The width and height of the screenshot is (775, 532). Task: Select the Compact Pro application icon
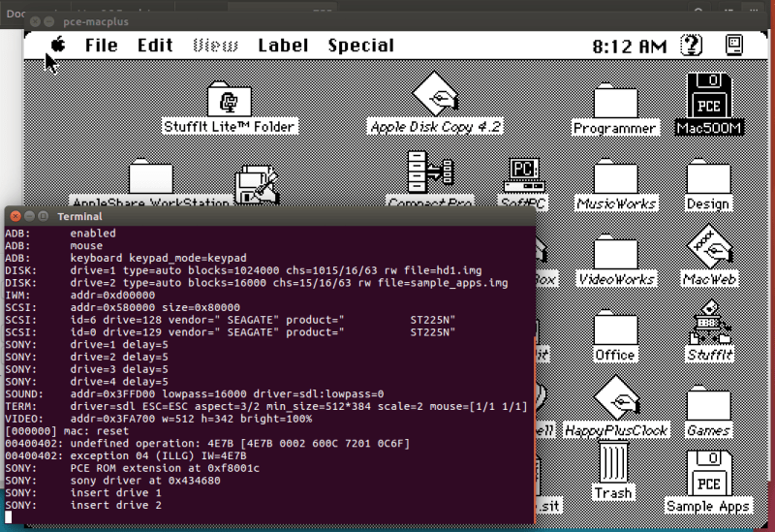[x=429, y=172]
